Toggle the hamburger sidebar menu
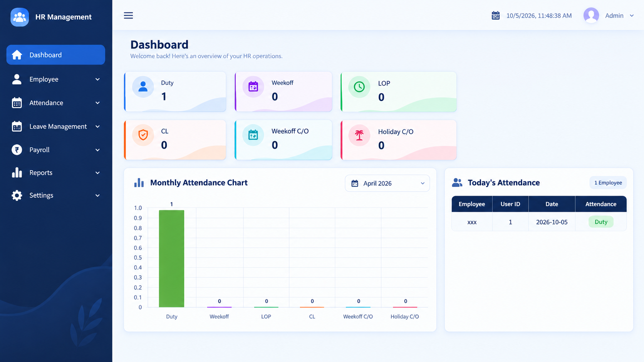The height and width of the screenshot is (362, 644). click(128, 15)
